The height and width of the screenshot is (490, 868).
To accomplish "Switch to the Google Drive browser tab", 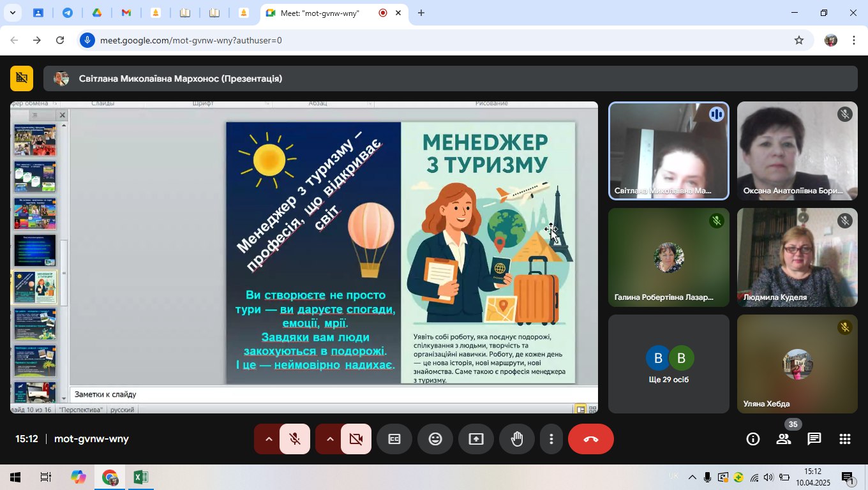I will click(97, 13).
